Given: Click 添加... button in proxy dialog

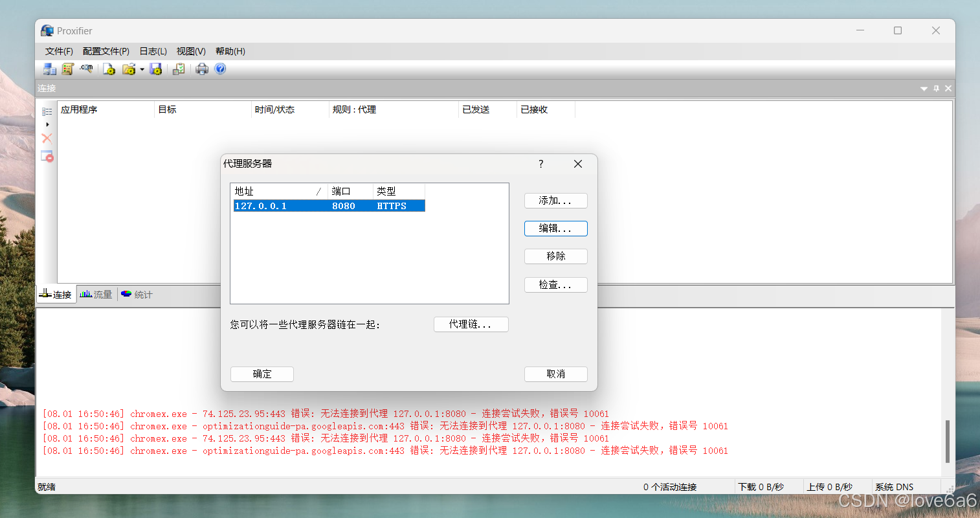Looking at the screenshot, I should click(556, 201).
